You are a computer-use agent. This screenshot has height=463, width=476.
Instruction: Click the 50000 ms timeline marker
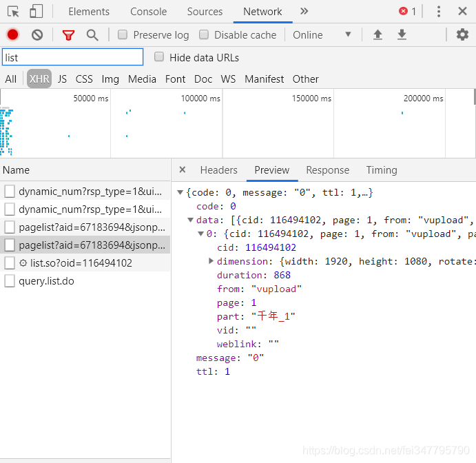point(91,99)
